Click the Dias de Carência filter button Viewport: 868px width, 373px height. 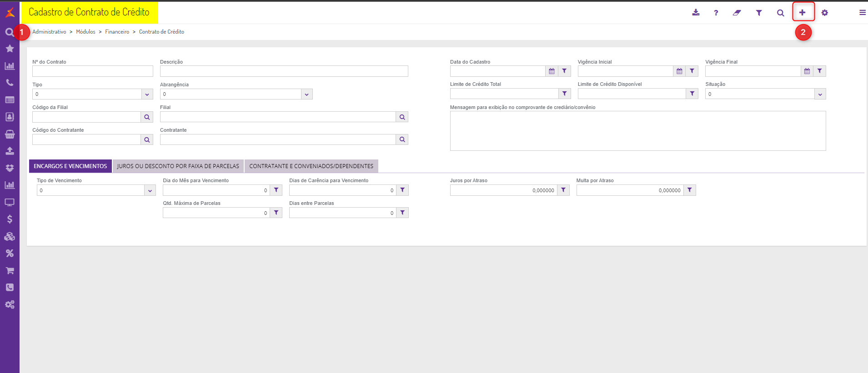[x=402, y=190]
